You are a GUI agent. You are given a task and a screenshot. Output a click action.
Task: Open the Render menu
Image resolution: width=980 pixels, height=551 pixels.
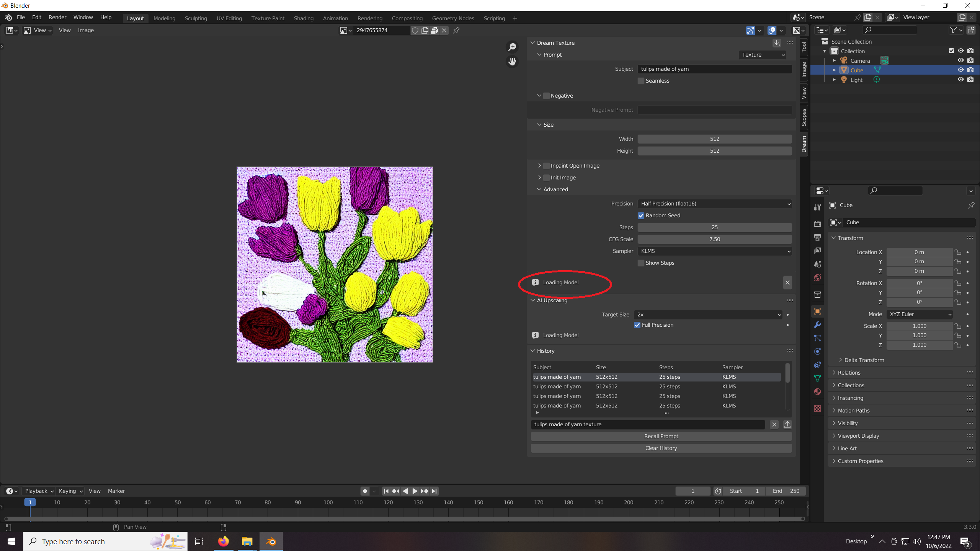(57, 18)
